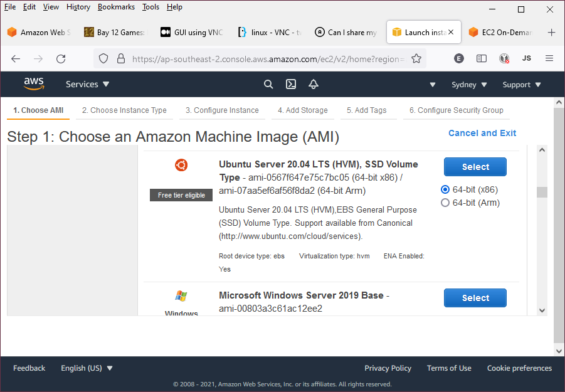Open Firefox hamburger menu
The width and height of the screenshot is (565, 392).
point(549,58)
